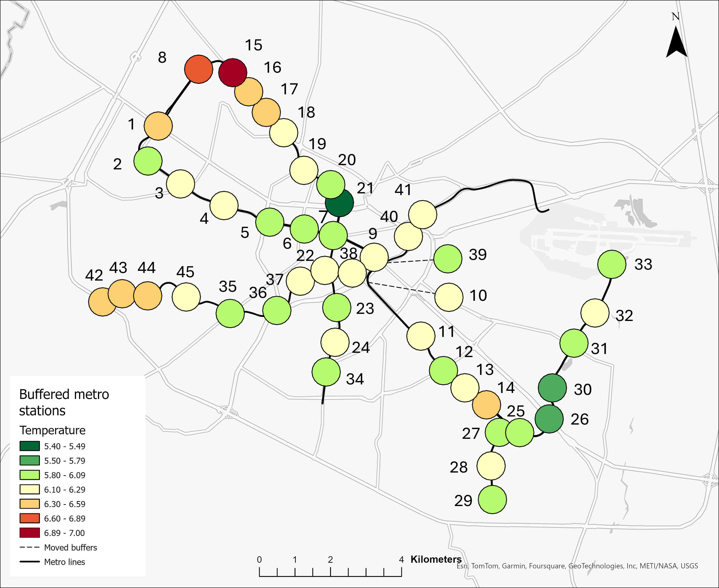Click station 10 pale yellow circle

click(449, 297)
